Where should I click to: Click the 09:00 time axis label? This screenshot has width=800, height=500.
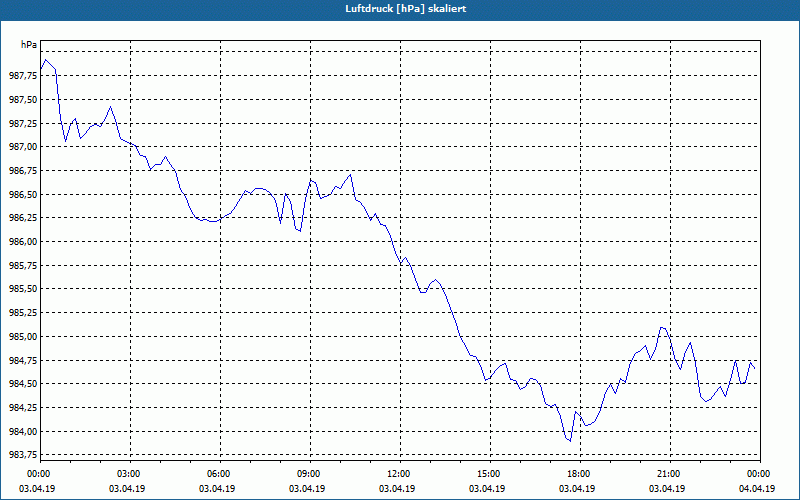tap(310, 474)
